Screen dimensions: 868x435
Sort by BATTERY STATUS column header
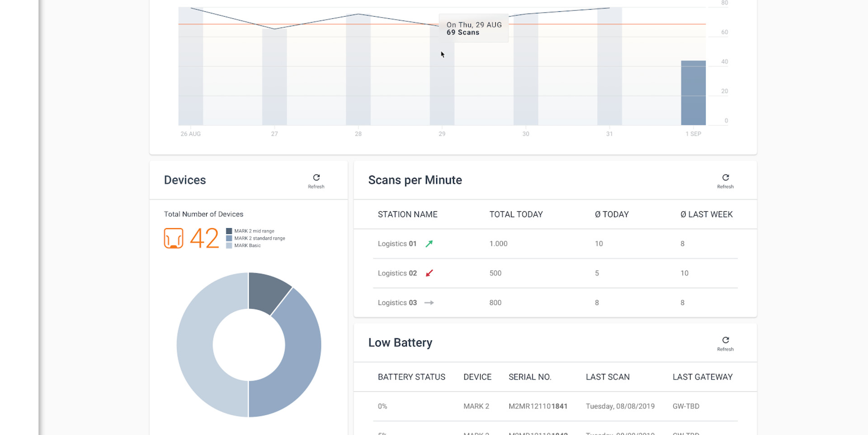[411, 377]
